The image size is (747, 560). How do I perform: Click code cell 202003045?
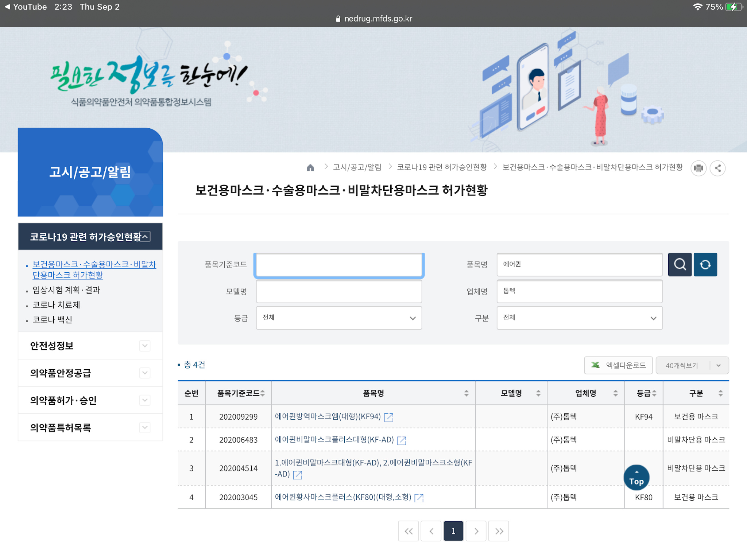coord(238,497)
